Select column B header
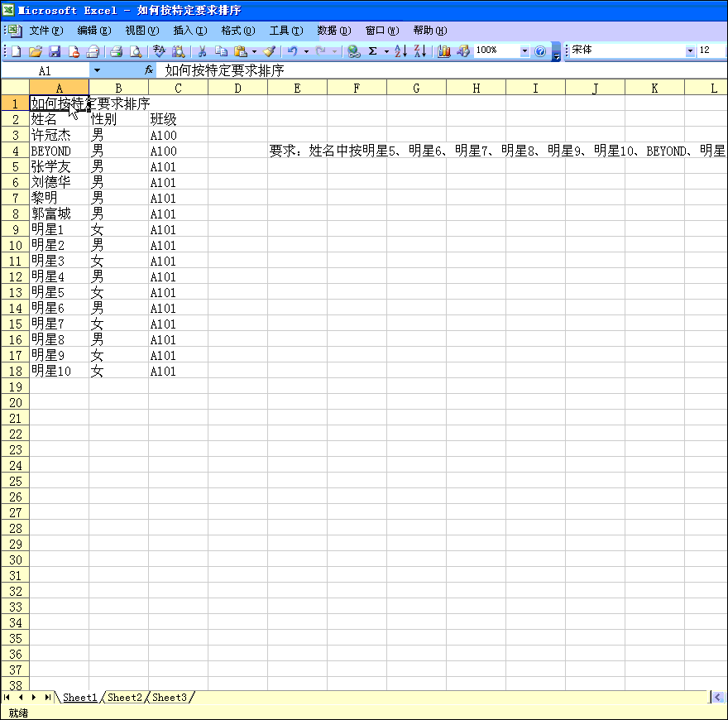728x720 pixels. (x=118, y=88)
